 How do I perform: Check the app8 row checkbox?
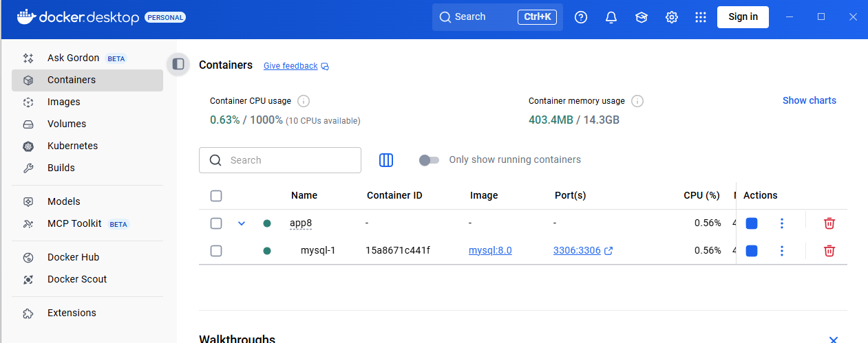click(x=216, y=223)
